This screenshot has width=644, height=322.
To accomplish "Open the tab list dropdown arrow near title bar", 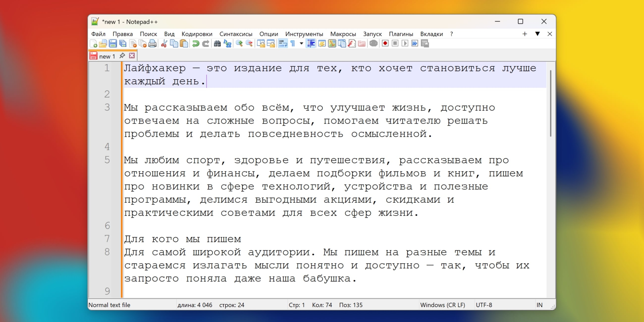I will point(538,34).
